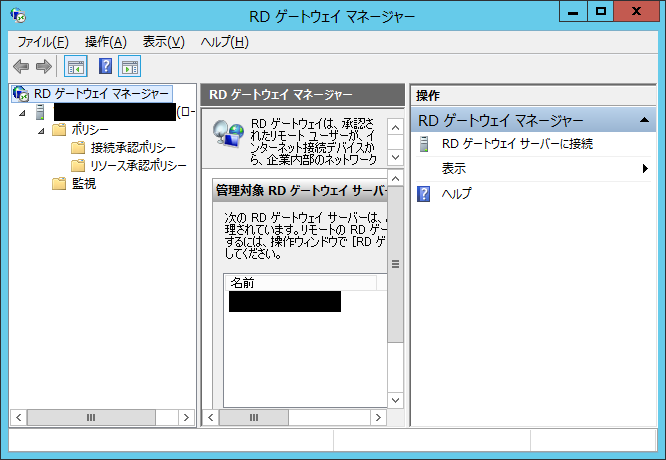Click the リソース承認ポリシー folder icon
This screenshot has height=460, width=666.
click(x=78, y=165)
